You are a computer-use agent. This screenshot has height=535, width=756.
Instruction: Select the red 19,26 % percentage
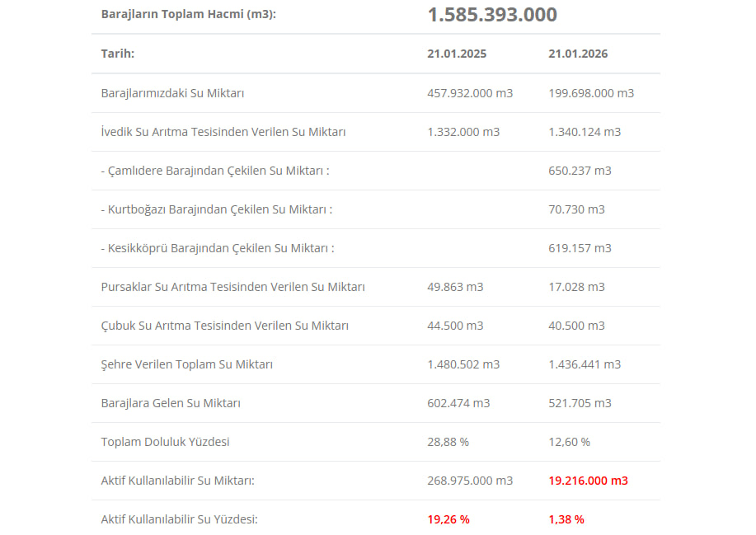pyautogui.click(x=448, y=519)
